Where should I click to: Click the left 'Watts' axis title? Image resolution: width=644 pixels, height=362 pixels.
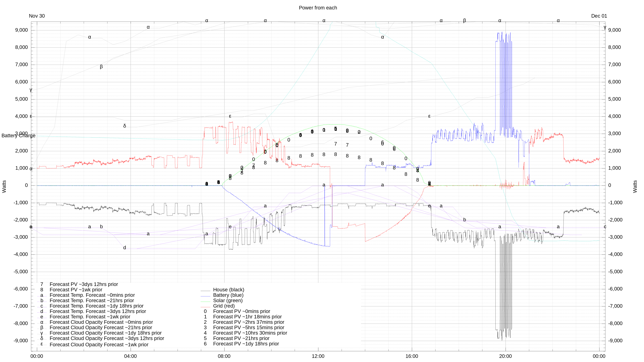point(4,186)
